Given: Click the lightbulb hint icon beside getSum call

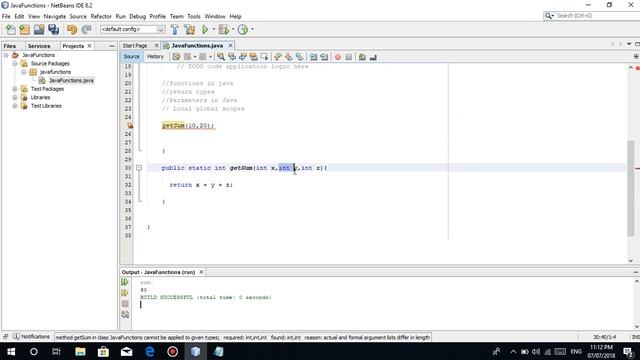Looking at the screenshot, I should 130,126.
